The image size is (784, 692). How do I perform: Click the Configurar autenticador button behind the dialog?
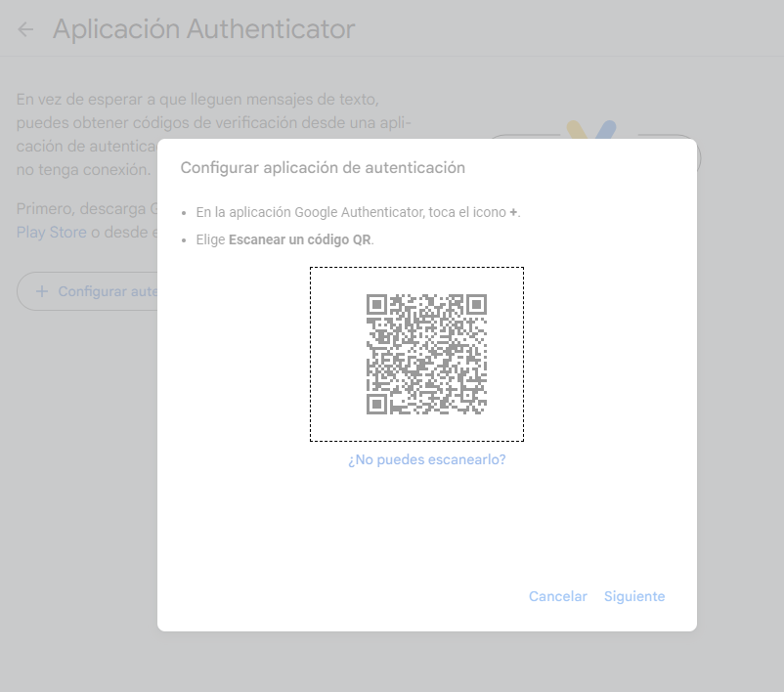tap(88, 291)
